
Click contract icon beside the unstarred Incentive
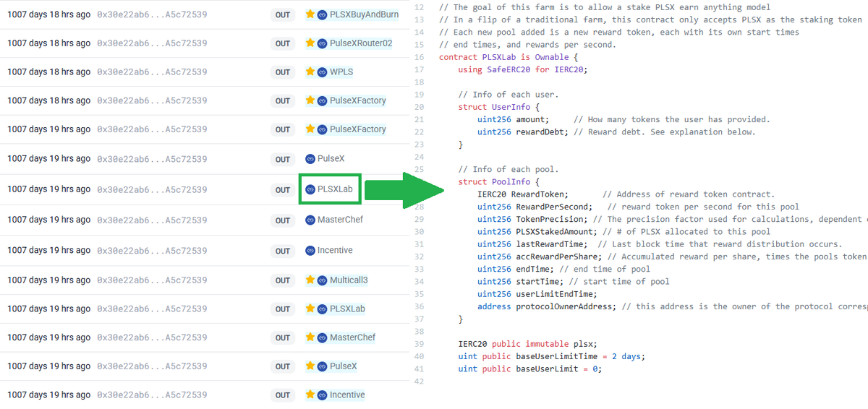point(310,250)
